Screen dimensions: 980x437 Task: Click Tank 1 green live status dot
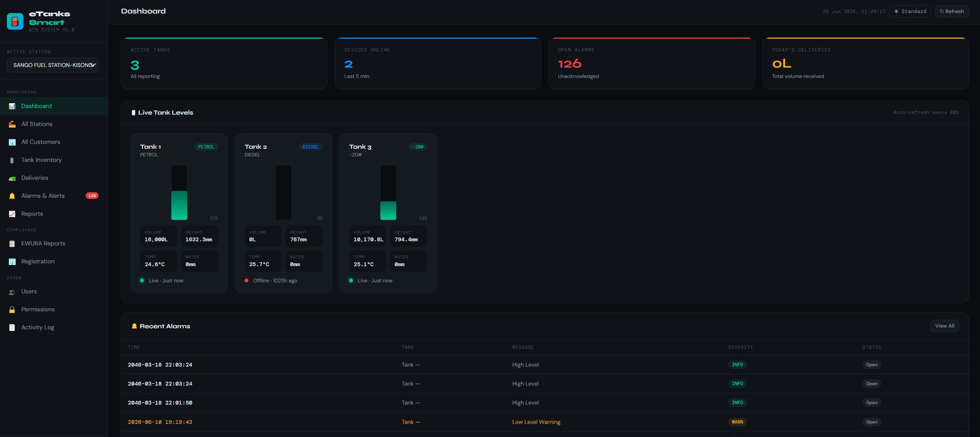[x=142, y=280]
